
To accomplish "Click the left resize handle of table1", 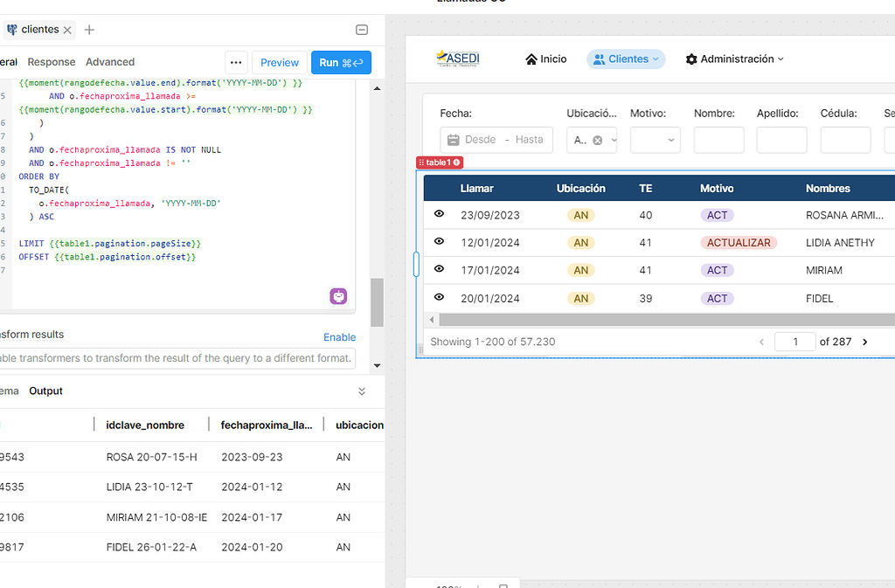I will click(x=416, y=265).
